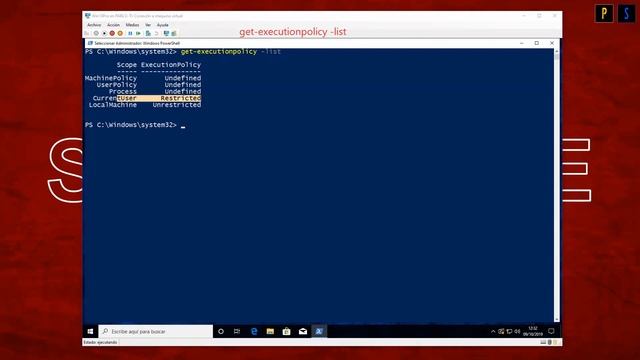Open the Action Center notification icon
The height and width of the screenshot is (360, 640).
(x=551, y=331)
